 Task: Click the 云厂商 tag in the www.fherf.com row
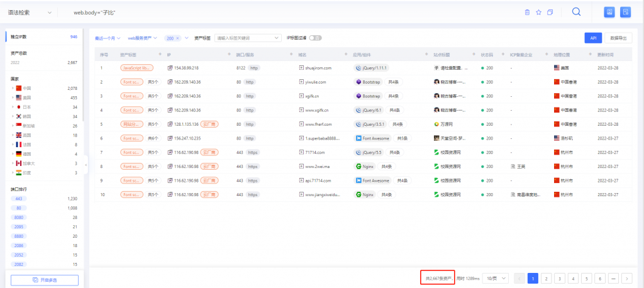coord(211,124)
